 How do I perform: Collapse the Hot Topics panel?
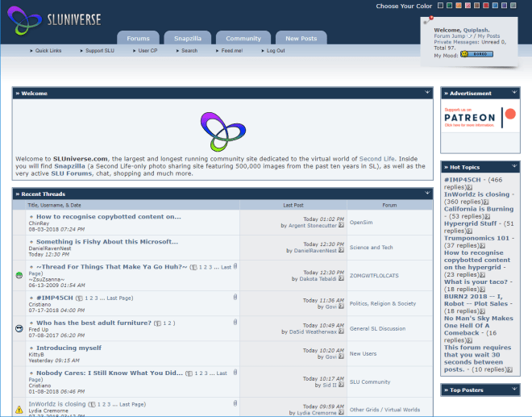click(514, 166)
